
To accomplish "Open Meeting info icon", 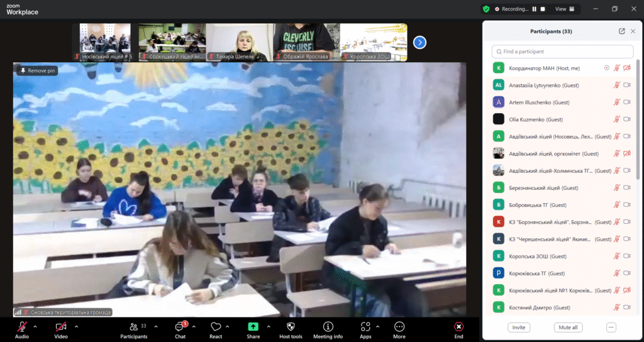I will click(x=328, y=327).
